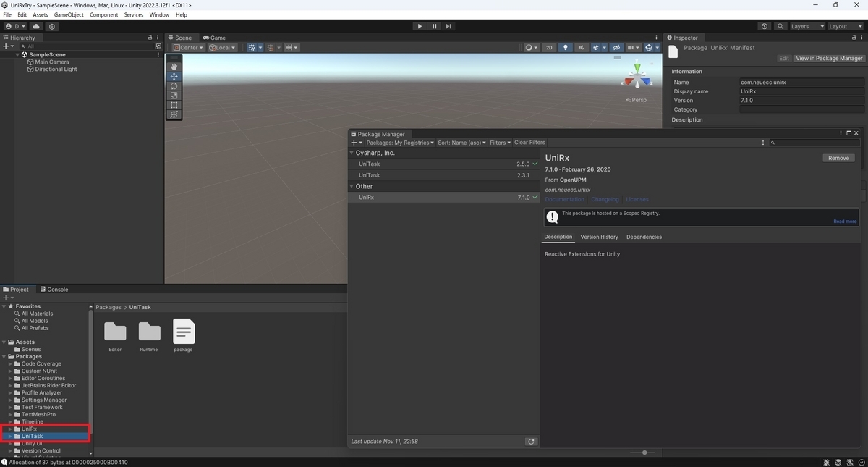
Task: Collapse the Cysharp, Inc. group
Action: point(352,153)
